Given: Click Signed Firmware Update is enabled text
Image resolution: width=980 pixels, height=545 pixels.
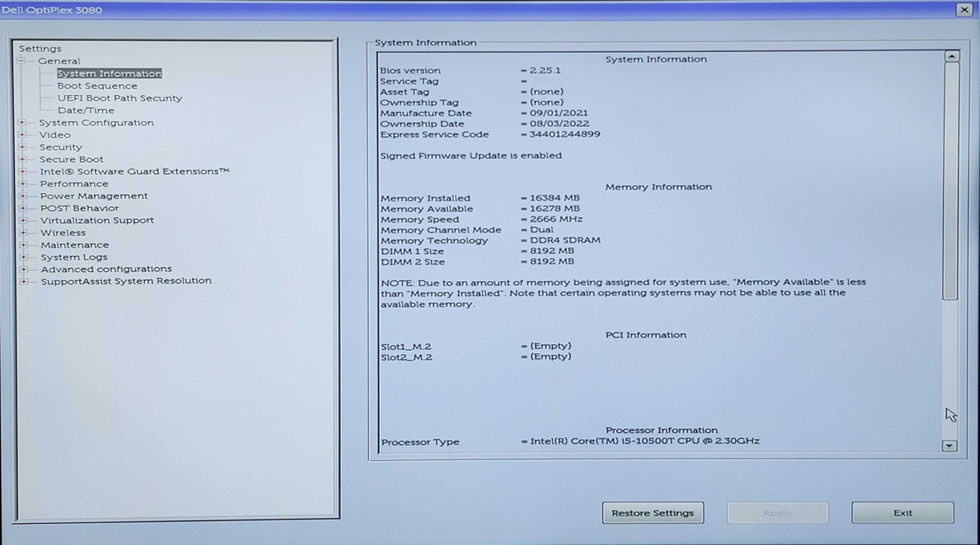Looking at the screenshot, I should pos(471,155).
